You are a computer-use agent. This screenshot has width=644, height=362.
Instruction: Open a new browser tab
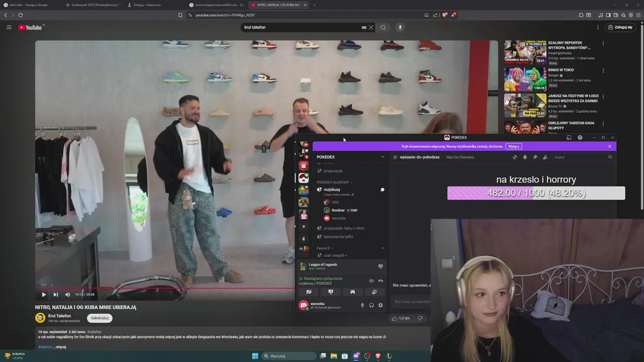coord(314,5)
